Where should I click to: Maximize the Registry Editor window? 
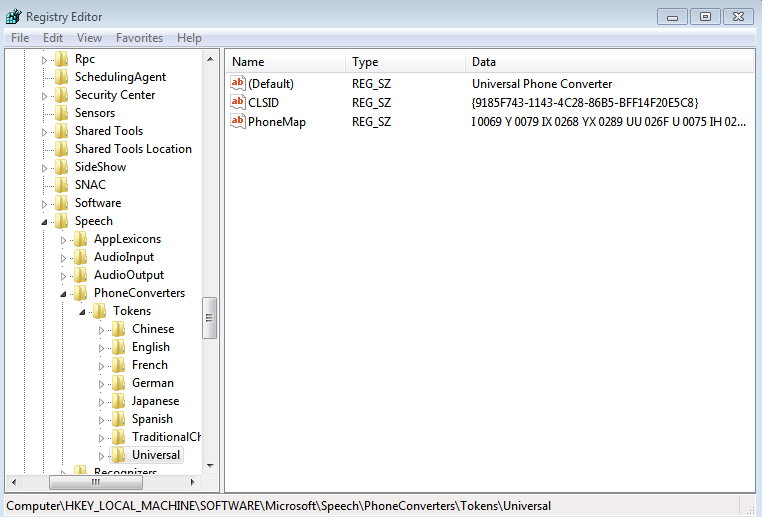[x=705, y=17]
